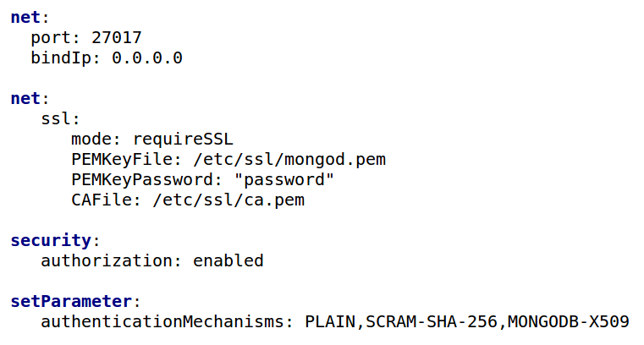Click the authorization key
This screenshot has height=345, width=644.
tap(107, 261)
